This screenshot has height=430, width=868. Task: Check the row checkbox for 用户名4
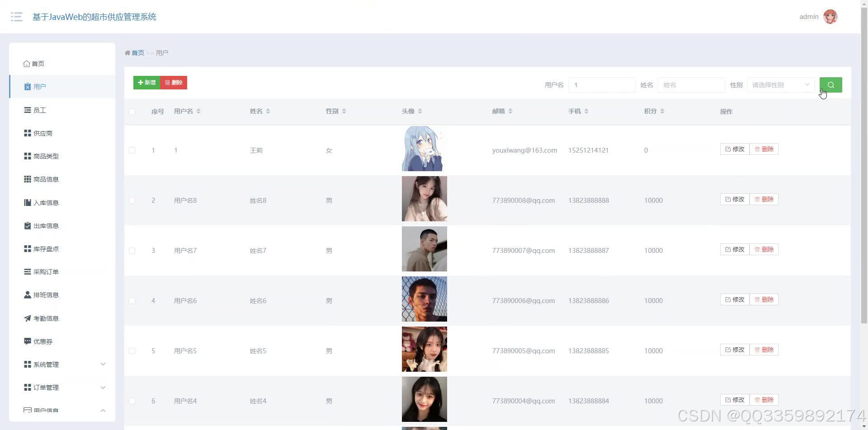132,401
